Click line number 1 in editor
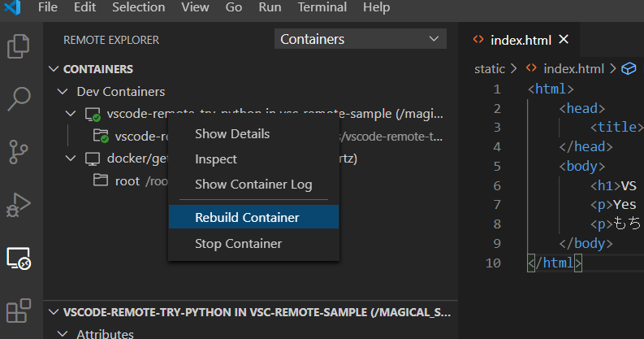 coord(497,89)
